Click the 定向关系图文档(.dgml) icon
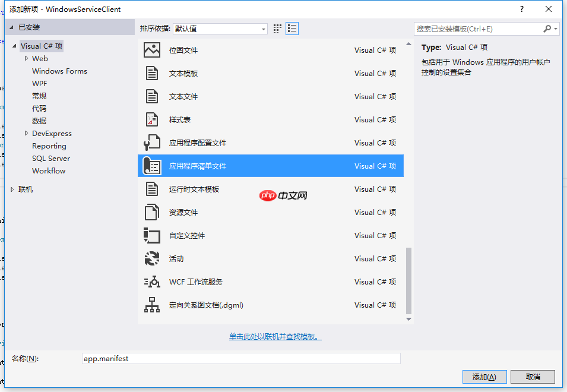 pos(151,305)
